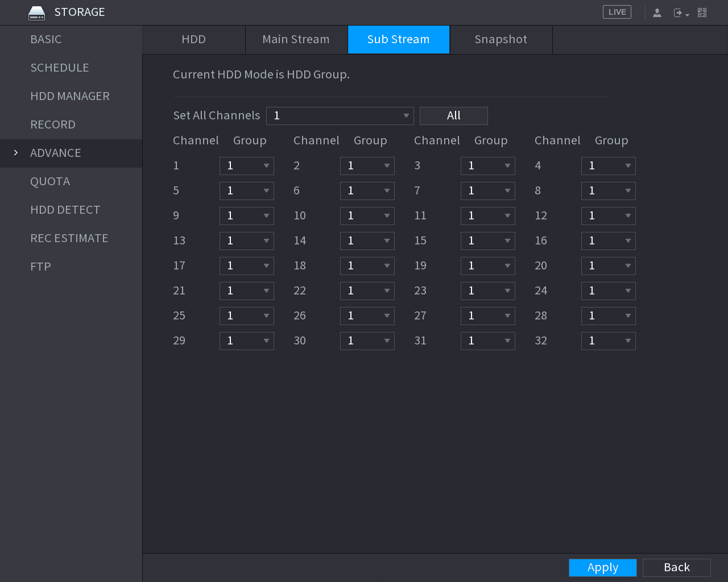The height and width of the screenshot is (582, 728).
Task: Apply the sub stream group settings
Action: [x=603, y=567]
